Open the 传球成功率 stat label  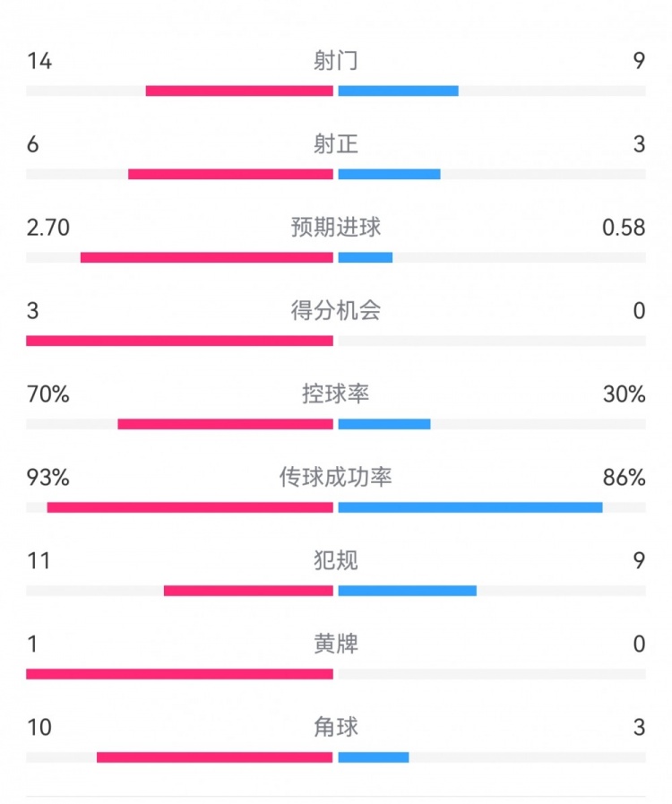click(x=336, y=478)
